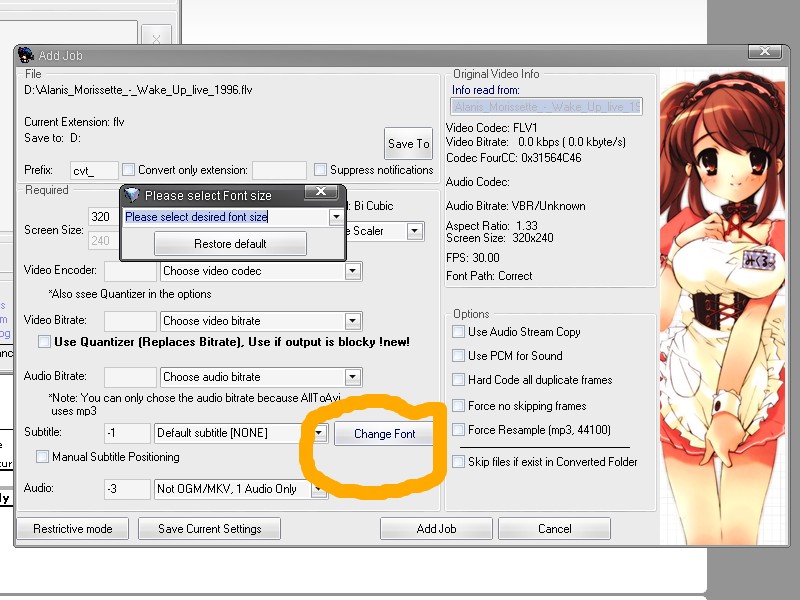Enable Use Quantizer (Replaces Bitrate) checkbox

(x=44, y=341)
